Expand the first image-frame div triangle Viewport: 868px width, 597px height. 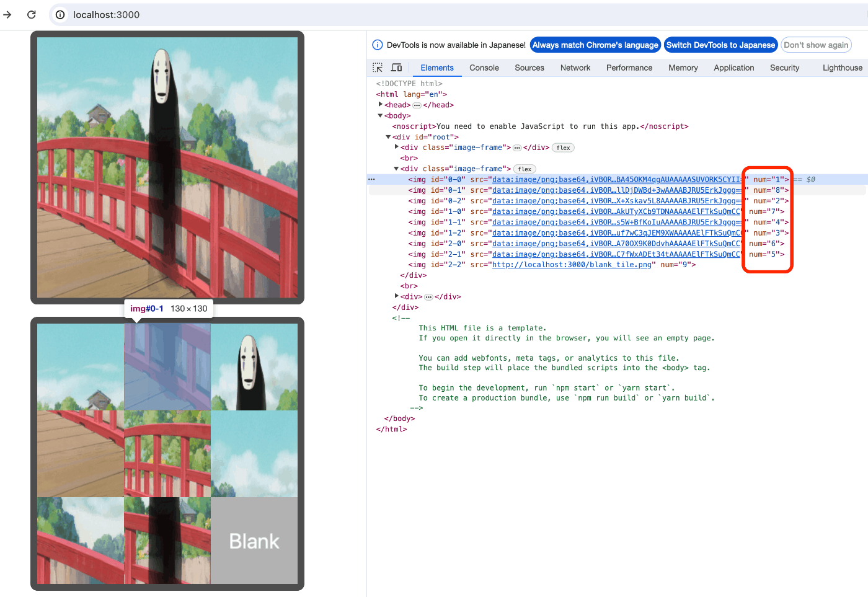pyautogui.click(x=396, y=147)
